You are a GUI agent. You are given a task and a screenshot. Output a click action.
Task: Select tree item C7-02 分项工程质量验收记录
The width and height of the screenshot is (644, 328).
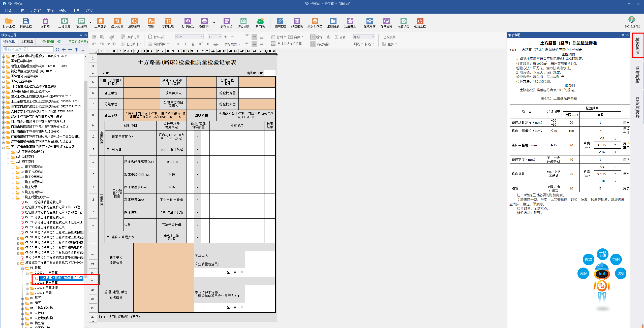(45, 217)
